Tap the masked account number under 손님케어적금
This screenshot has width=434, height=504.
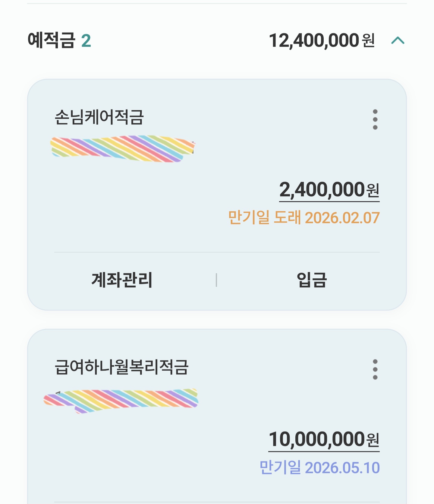tap(122, 149)
